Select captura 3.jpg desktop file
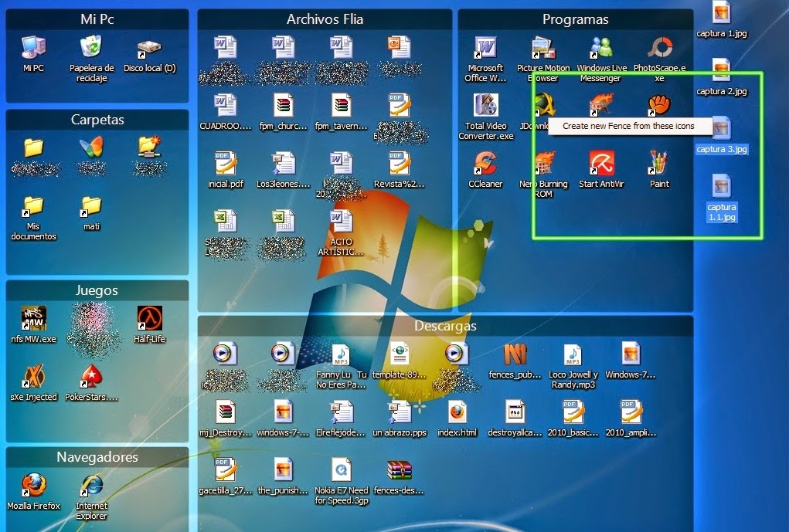 (722, 130)
